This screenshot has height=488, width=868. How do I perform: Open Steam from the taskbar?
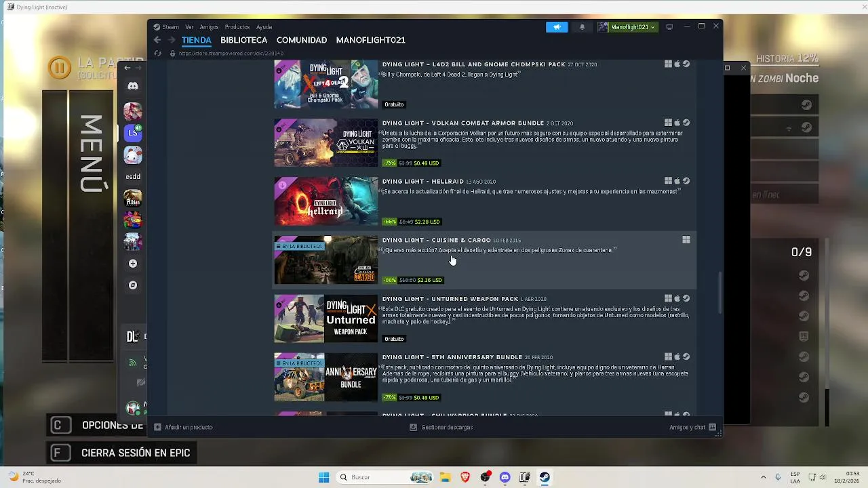pos(545,477)
